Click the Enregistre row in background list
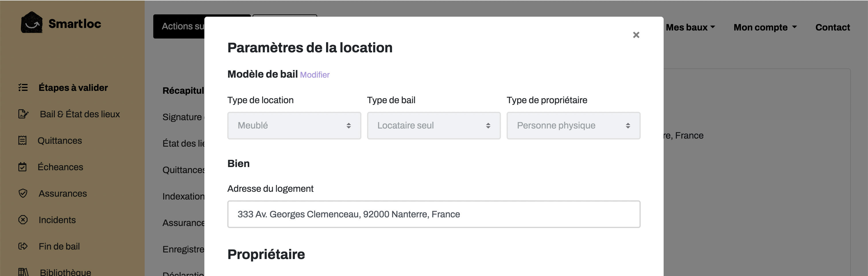The image size is (868, 276). [183, 249]
